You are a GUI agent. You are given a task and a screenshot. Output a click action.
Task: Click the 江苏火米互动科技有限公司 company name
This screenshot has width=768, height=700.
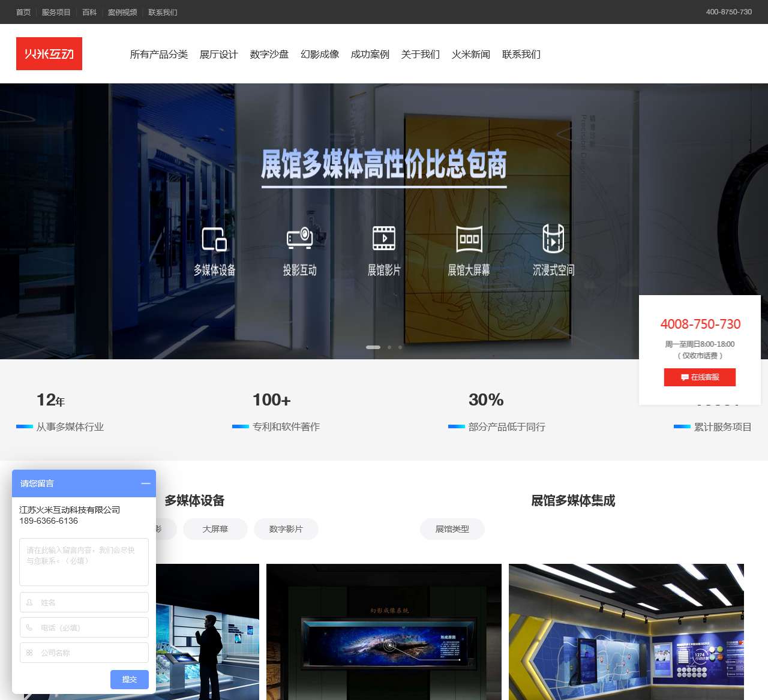pyautogui.click(x=70, y=510)
